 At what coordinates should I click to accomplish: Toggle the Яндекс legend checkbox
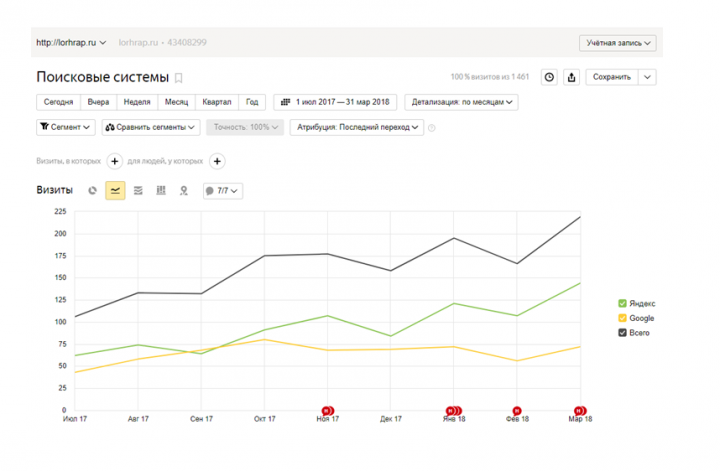(x=622, y=303)
